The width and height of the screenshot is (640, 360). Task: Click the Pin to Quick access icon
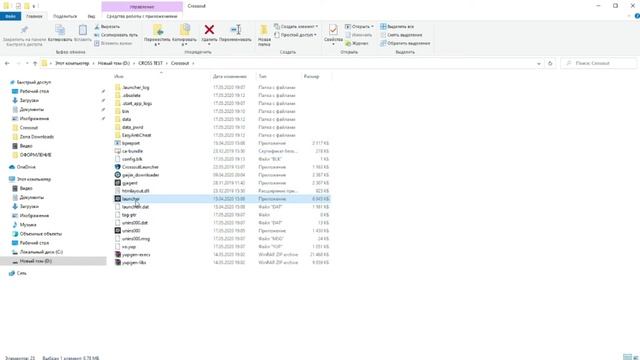[x=24, y=30]
